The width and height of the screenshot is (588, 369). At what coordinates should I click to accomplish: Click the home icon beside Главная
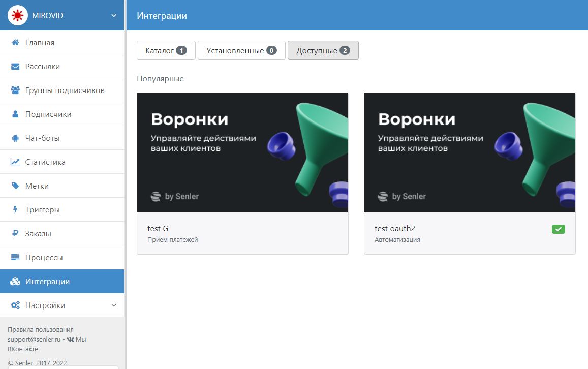pyautogui.click(x=15, y=43)
